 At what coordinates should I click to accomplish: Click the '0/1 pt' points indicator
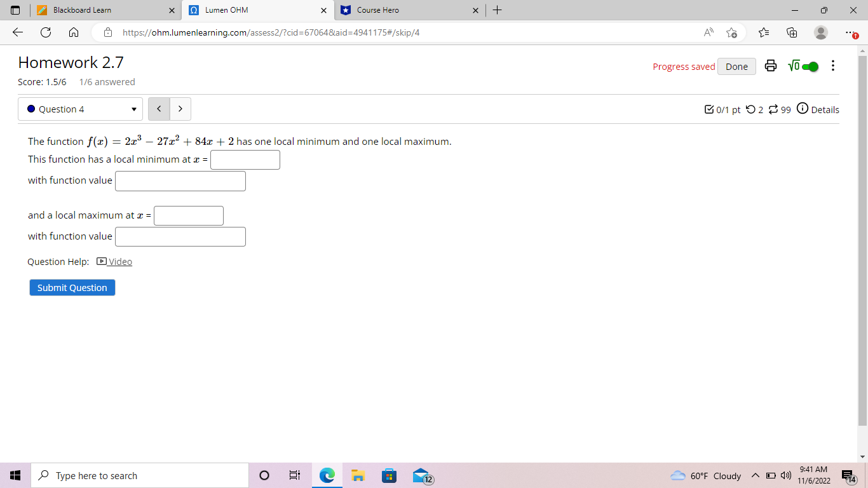(723, 109)
